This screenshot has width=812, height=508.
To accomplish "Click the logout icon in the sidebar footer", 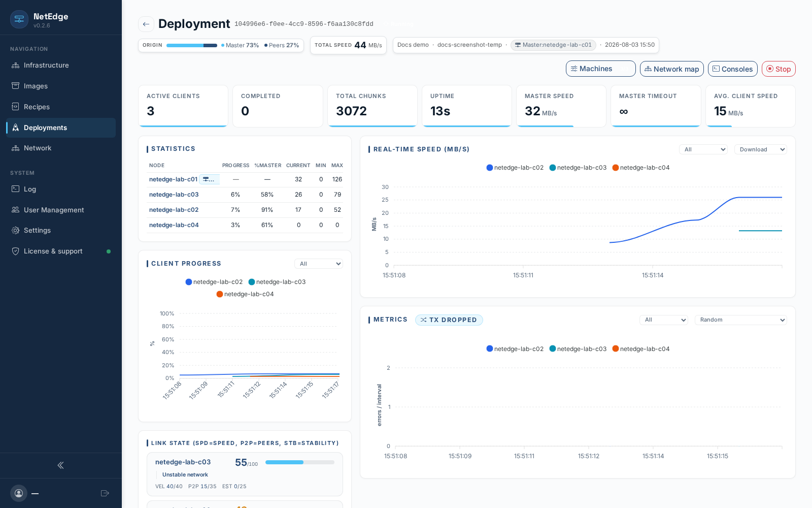I will pos(105,493).
